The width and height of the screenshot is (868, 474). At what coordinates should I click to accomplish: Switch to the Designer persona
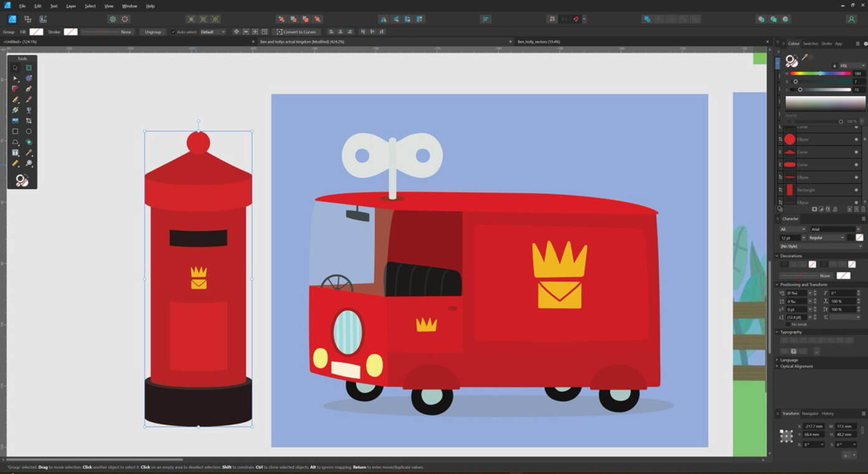pyautogui.click(x=12, y=19)
